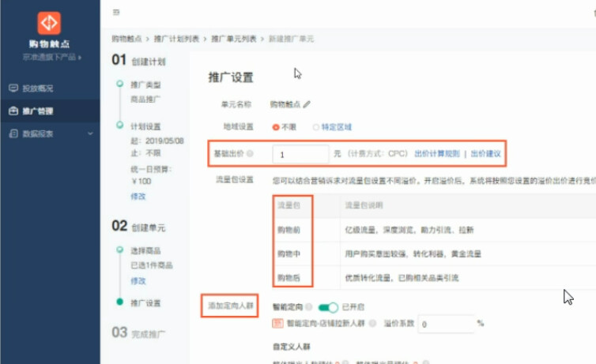Go to 推广单元列表 breadcrumb
This screenshot has width=596, height=364.
234,39
